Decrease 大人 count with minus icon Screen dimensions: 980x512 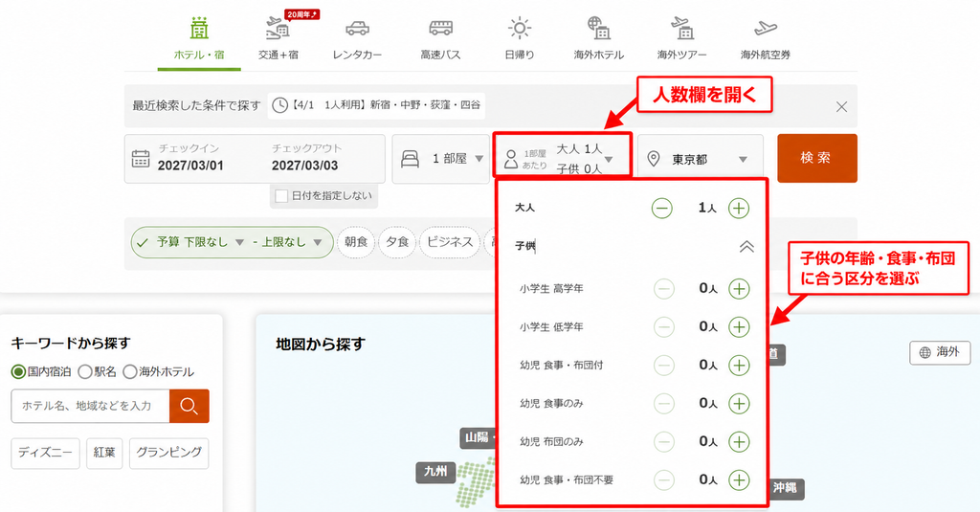tap(662, 209)
